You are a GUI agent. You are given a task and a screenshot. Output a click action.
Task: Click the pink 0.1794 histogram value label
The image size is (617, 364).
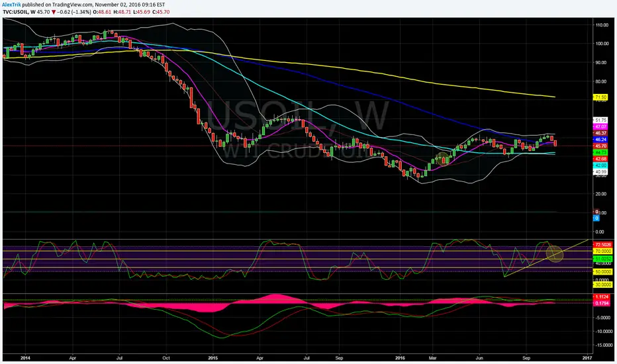[x=602, y=303]
